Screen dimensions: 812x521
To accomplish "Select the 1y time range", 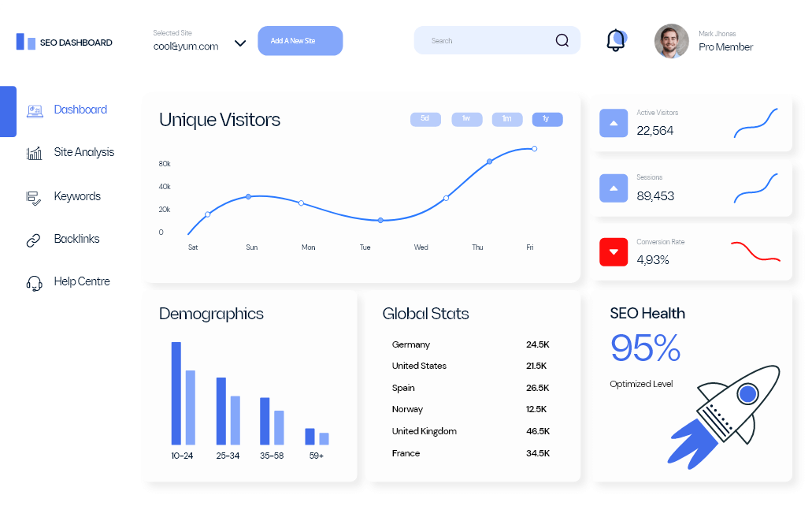I will tap(547, 119).
